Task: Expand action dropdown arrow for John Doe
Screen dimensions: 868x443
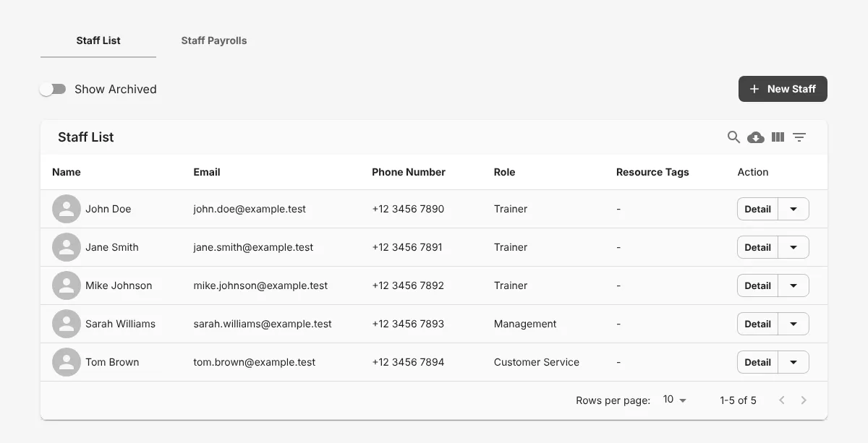Action: 793,209
